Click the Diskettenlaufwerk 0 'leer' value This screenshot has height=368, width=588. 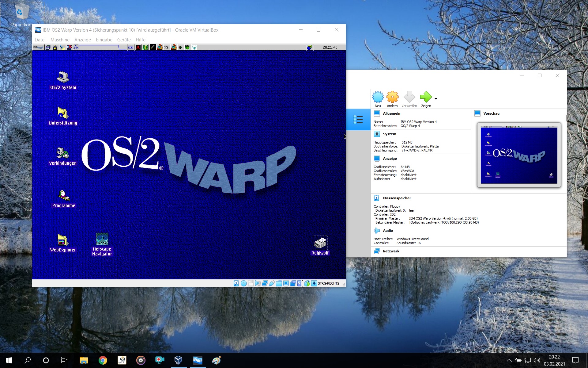coord(412,210)
